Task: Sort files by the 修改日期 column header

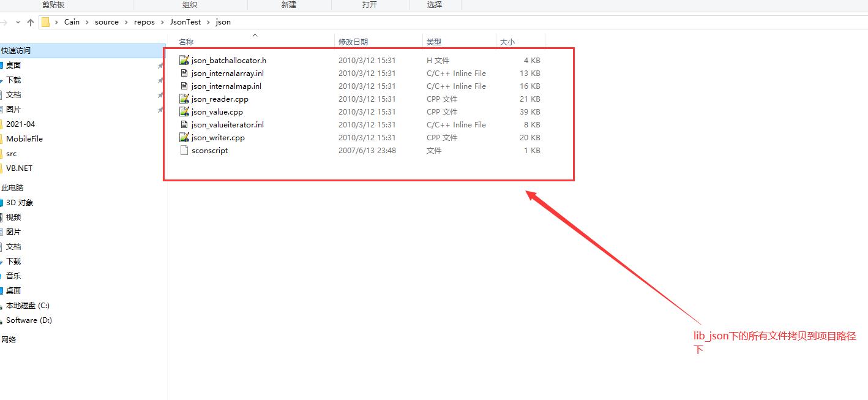Action: (x=355, y=42)
